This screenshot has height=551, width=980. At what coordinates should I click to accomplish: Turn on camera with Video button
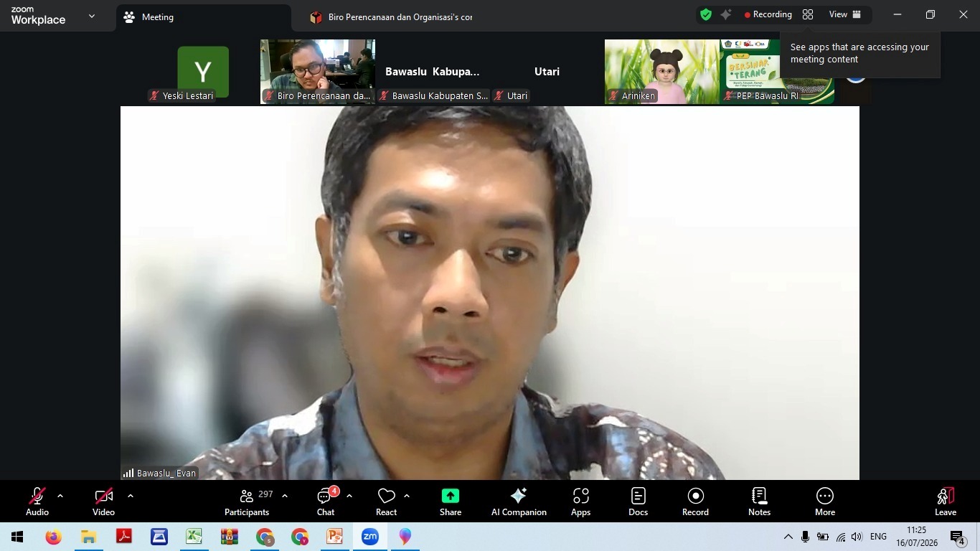point(104,501)
